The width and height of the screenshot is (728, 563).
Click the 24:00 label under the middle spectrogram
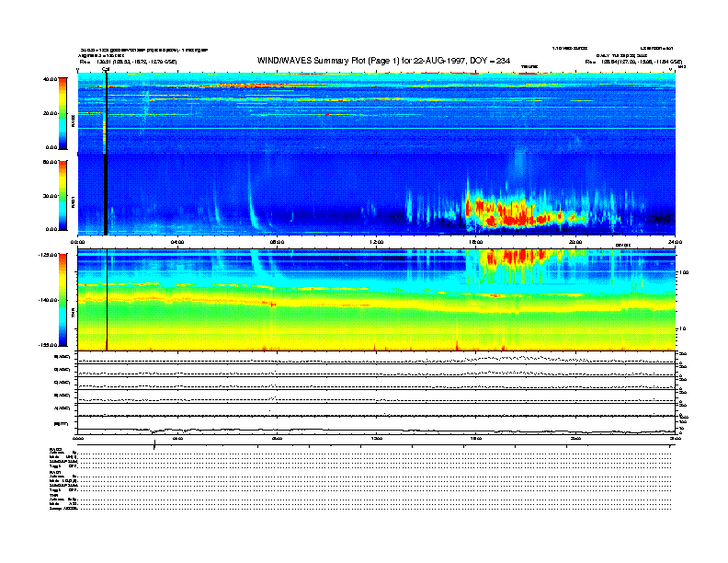click(x=675, y=242)
